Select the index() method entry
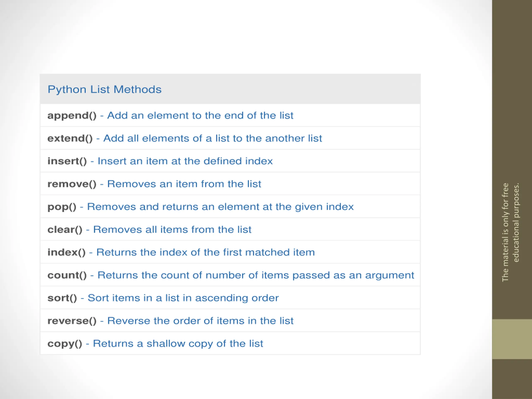The width and height of the screenshot is (532, 399). pyautogui.click(x=230, y=252)
